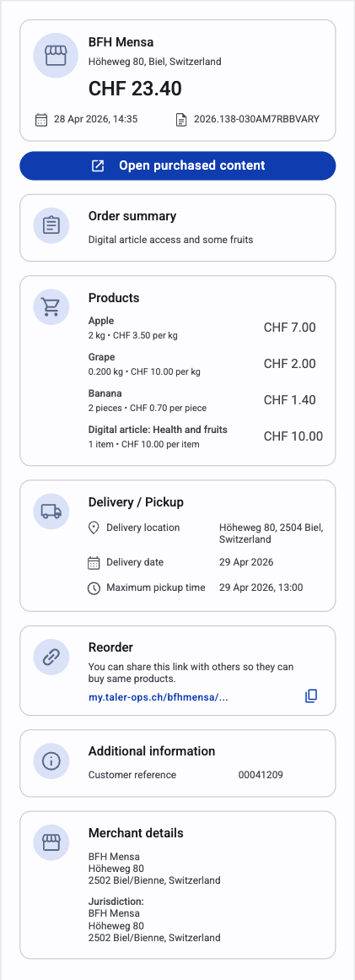Copy the reorder link with the copy icon
Image resolution: width=355 pixels, height=980 pixels.
click(311, 696)
